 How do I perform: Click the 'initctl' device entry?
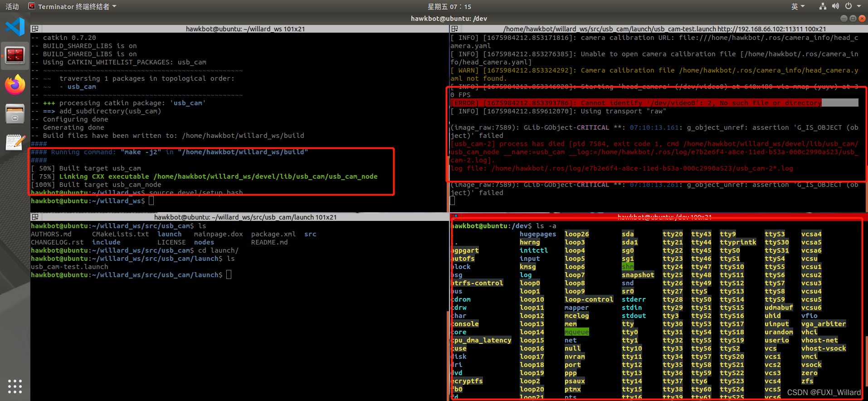point(534,250)
